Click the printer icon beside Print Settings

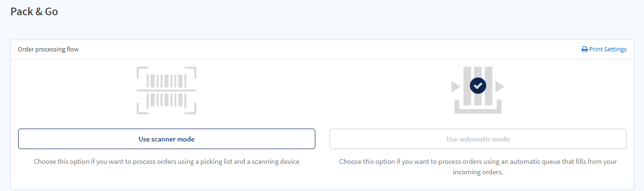tap(584, 50)
